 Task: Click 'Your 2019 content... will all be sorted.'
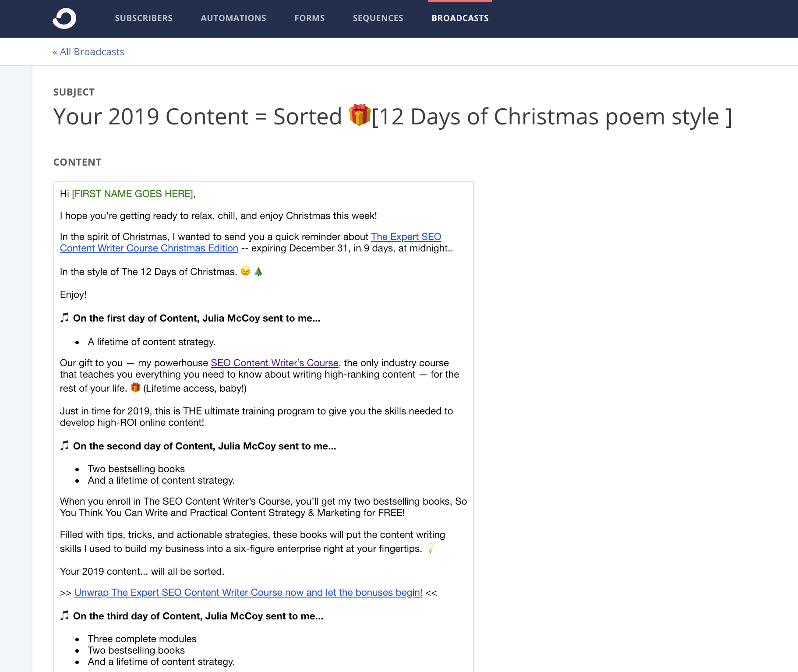[x=142, y=571]
